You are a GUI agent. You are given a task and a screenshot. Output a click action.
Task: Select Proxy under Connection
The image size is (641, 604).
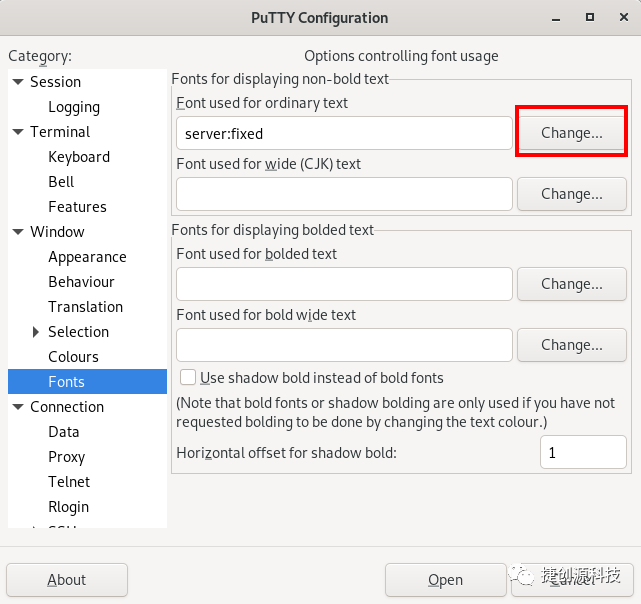click(x=67, y=457)
